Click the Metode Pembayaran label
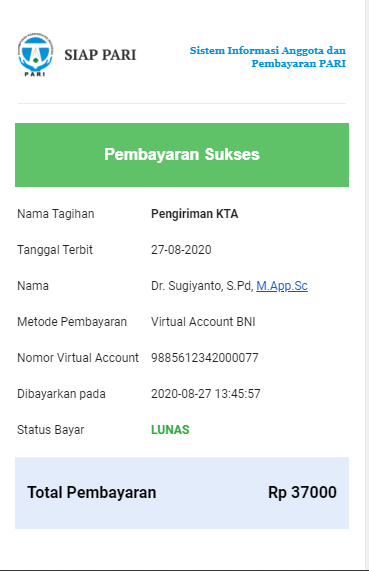 [x=72, y=322]
